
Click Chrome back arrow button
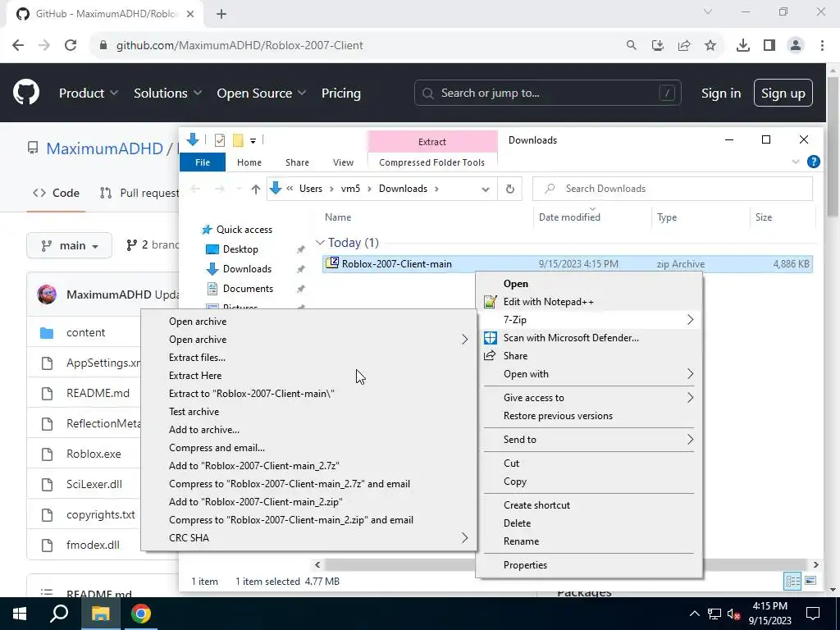tap(18, 46)
